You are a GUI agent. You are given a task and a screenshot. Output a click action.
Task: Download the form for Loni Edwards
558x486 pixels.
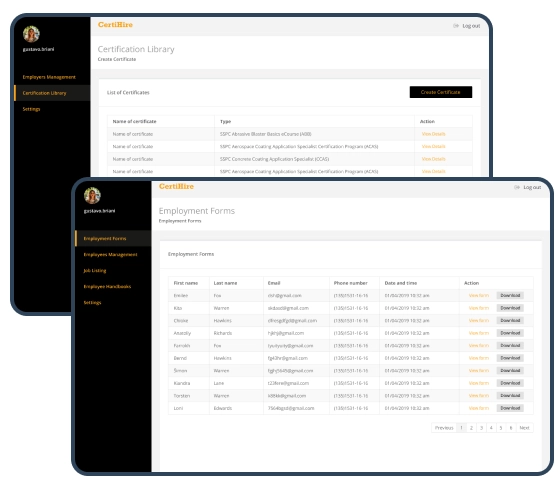pyautogui.click(x=510, y=408)
